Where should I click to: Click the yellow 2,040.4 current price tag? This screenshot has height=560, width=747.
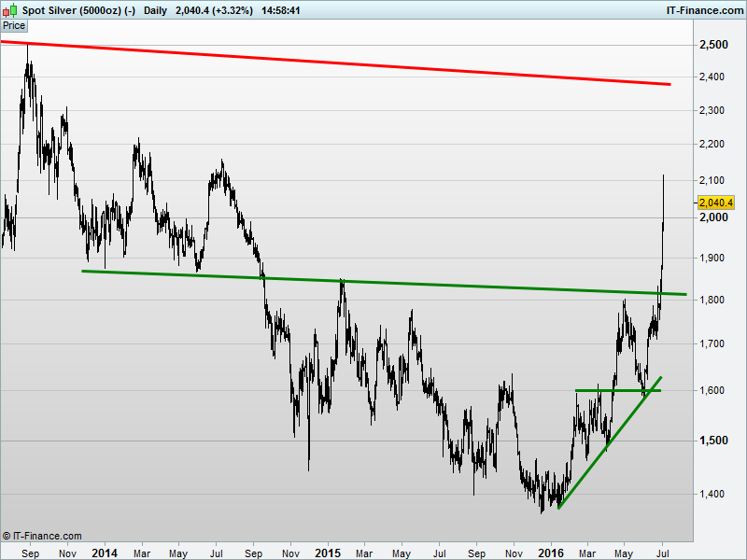[x=715, y=203]
